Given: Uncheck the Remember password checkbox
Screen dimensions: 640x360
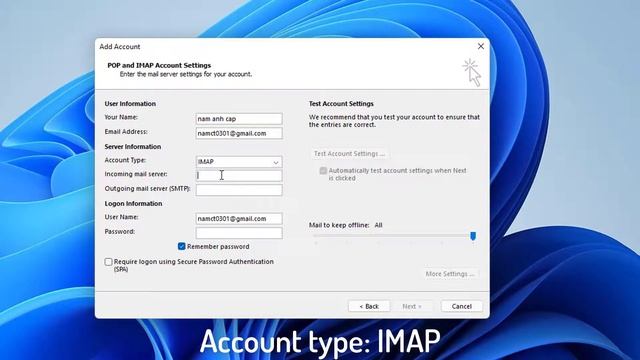Looking at the screenshot, I should click(x=182, y=246).
